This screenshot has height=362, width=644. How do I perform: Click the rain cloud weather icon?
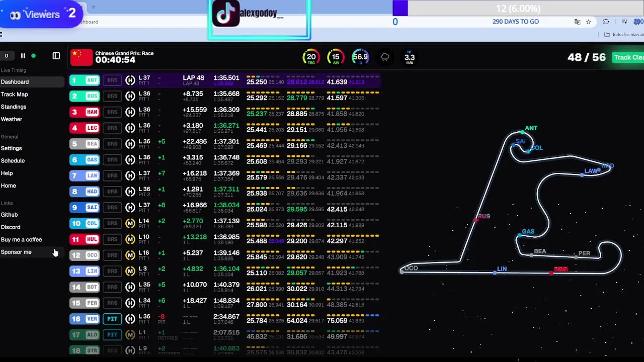pos(385,57)
